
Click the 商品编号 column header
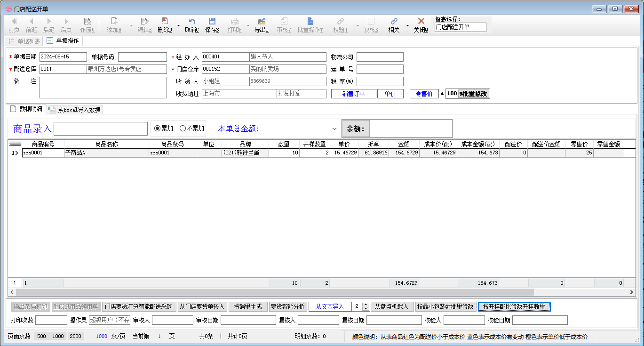click(x=43, y=144)
